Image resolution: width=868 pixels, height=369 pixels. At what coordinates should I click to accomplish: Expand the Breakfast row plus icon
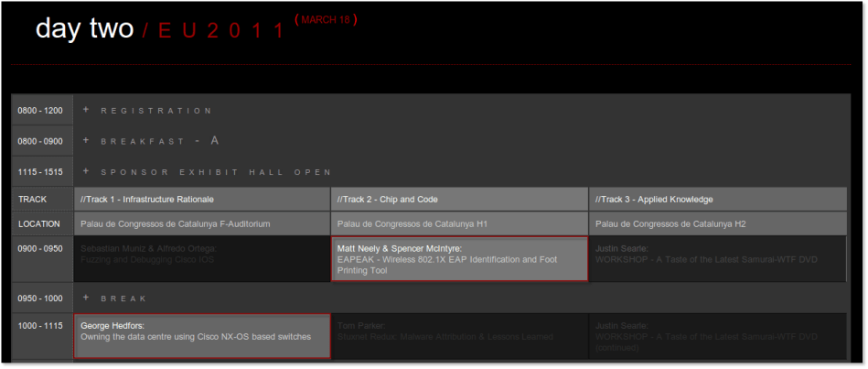86,140
